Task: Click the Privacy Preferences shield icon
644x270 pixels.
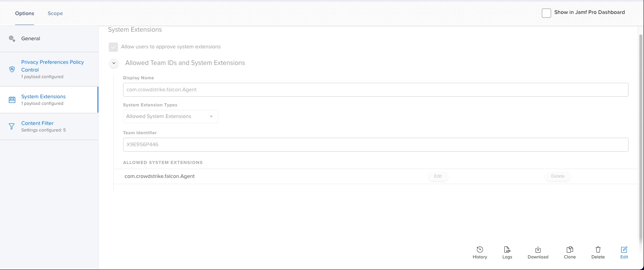Action: click(12, 69)
